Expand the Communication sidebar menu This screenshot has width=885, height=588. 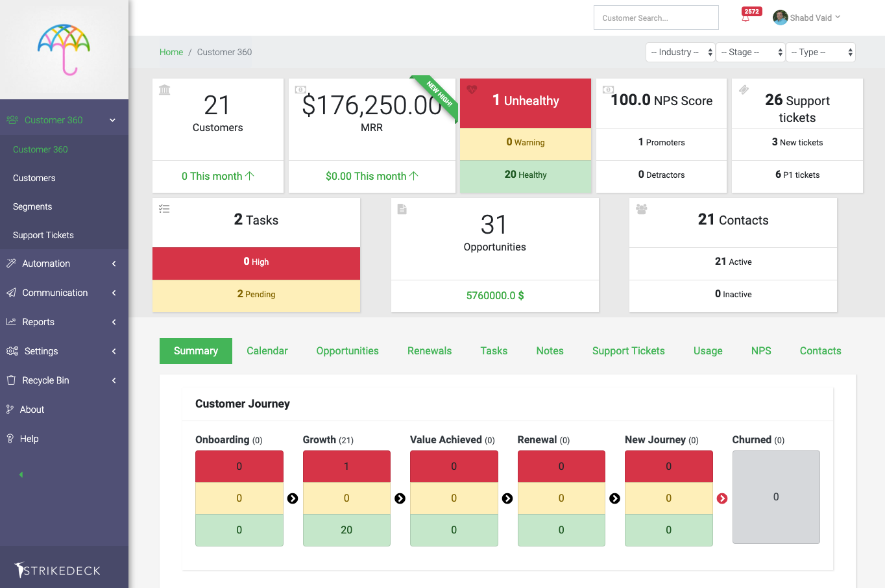point(114,293)
